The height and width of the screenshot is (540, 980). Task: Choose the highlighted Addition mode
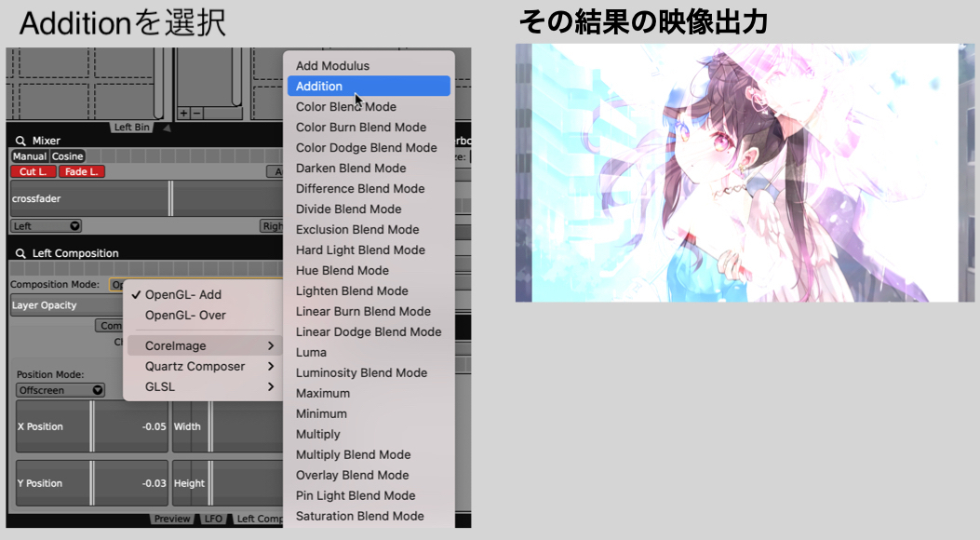(x=369, y=87)
